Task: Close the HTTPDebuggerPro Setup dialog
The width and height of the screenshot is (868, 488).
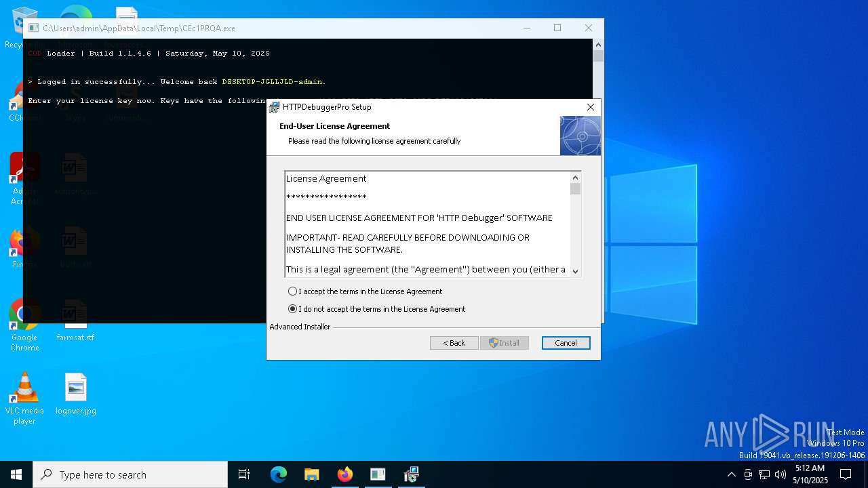Action: 591,107
